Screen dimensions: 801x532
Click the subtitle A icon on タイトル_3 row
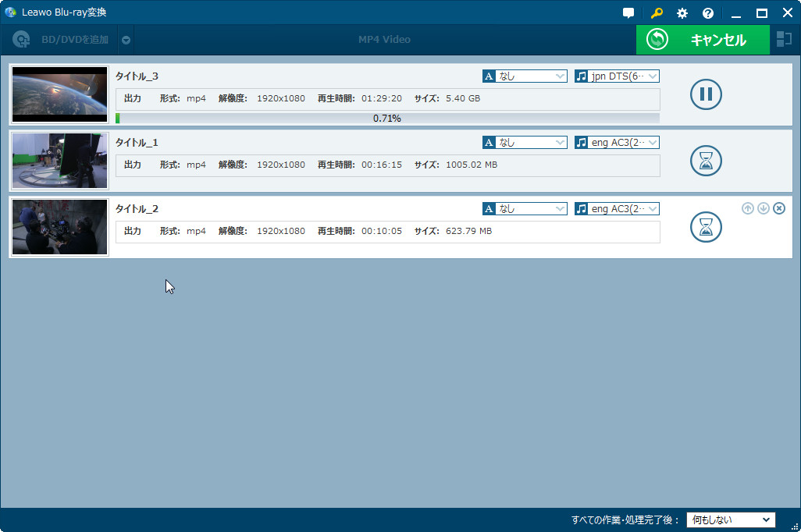(x=489, y=76)
